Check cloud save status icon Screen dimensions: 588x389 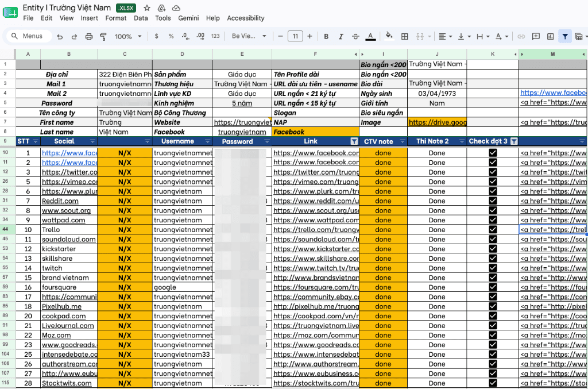tap(176, 8)
